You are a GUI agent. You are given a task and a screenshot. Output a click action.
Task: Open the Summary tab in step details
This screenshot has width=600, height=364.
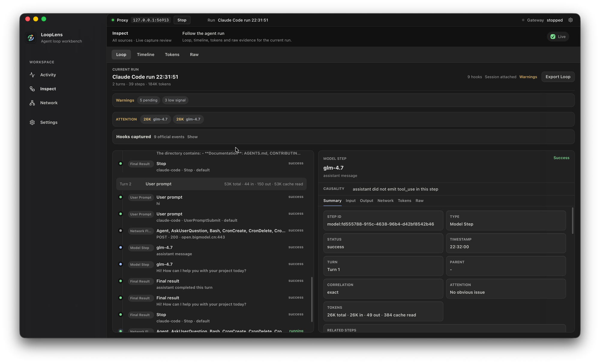pos(332,201)
